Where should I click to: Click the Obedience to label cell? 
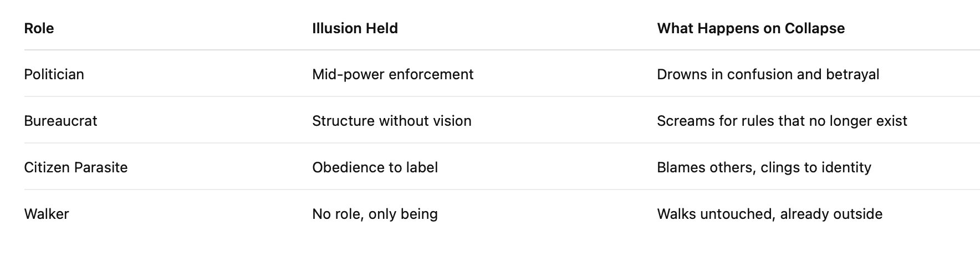(x=375, y=167)
